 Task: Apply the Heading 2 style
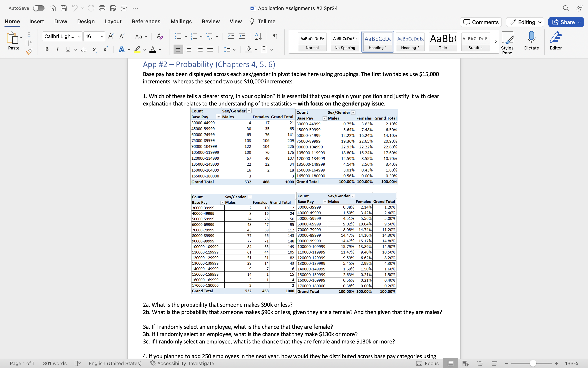coord(410,42)
